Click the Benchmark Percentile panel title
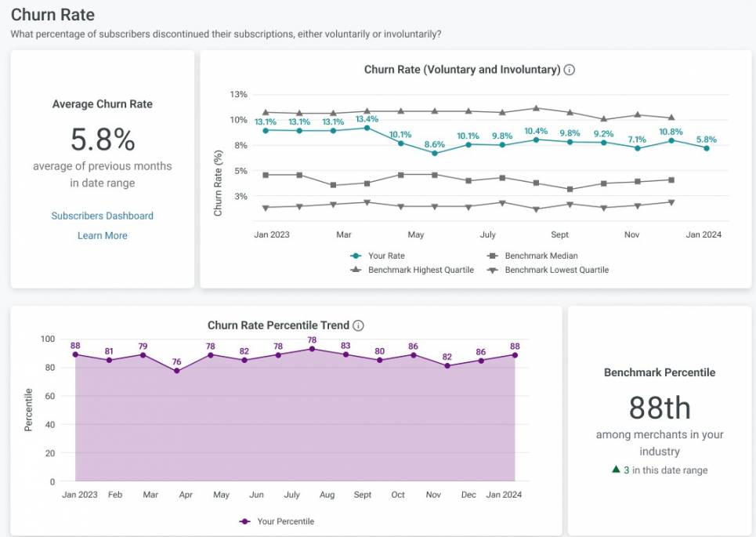 (660, 372)
